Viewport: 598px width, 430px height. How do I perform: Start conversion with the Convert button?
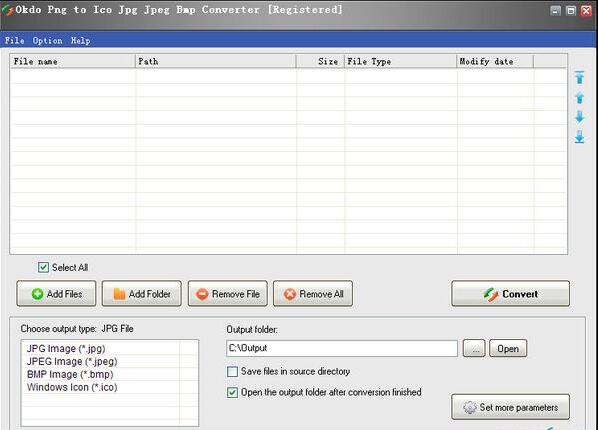pos(510,294)
